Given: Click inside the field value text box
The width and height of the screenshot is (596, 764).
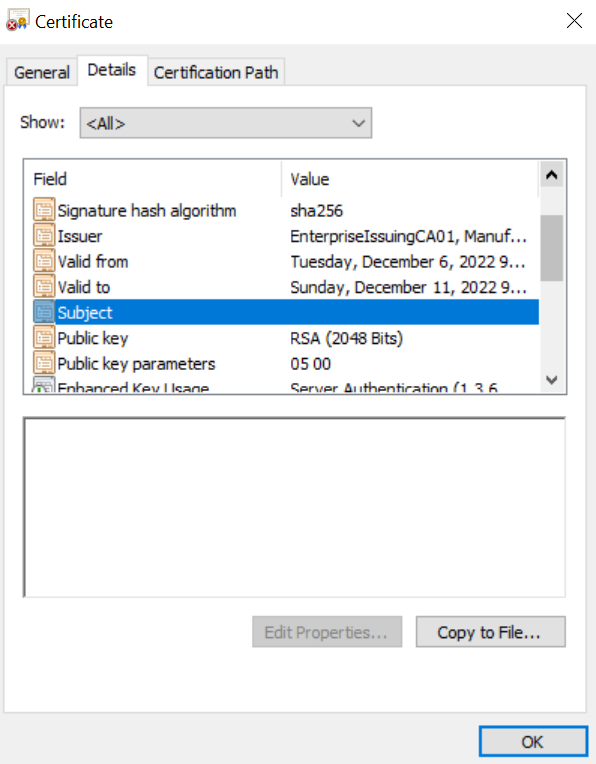Looking at the screenshot, I should [294, 507].
